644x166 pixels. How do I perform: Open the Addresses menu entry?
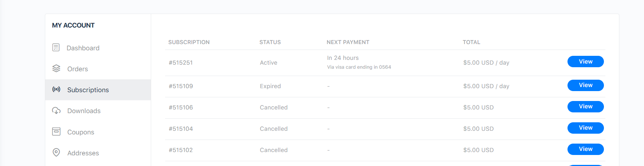83,153
